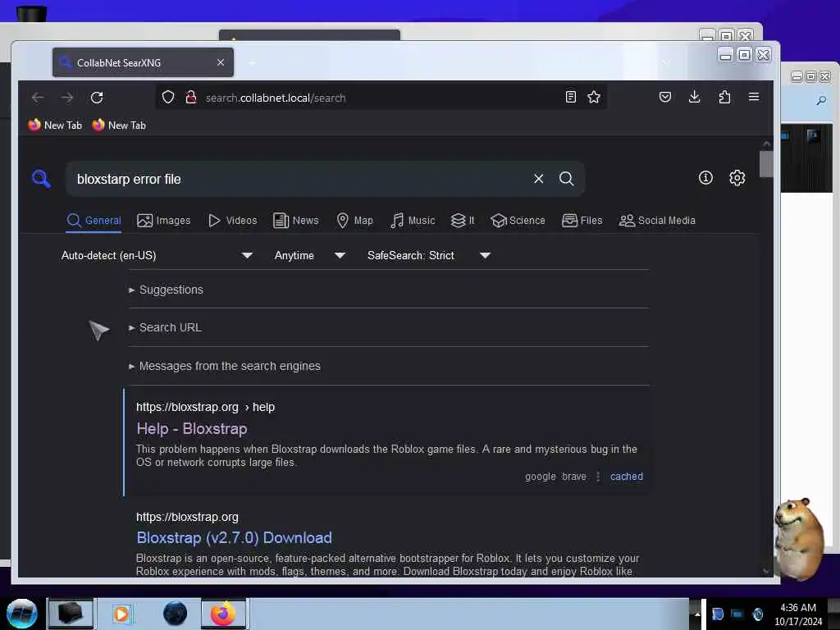The height and width of the screenshot is (630, 840).
Task: Open the site security padlock icon
Action: (x=190, y=98)
